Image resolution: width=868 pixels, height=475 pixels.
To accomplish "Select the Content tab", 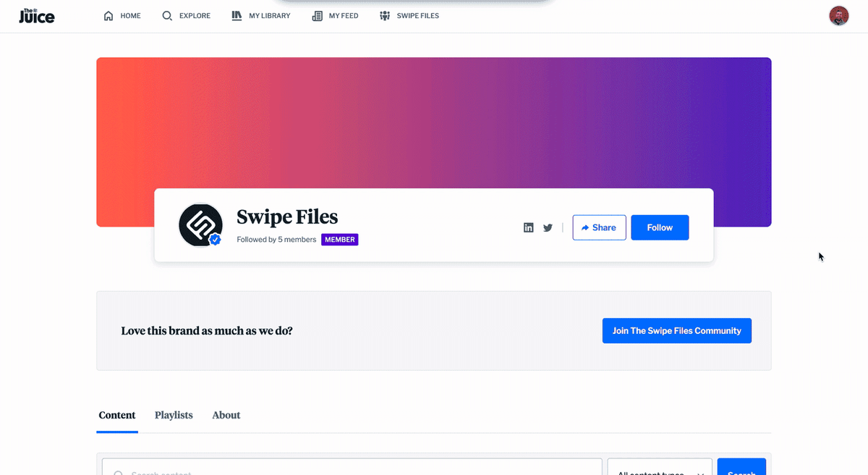I will tap(117, 415).
